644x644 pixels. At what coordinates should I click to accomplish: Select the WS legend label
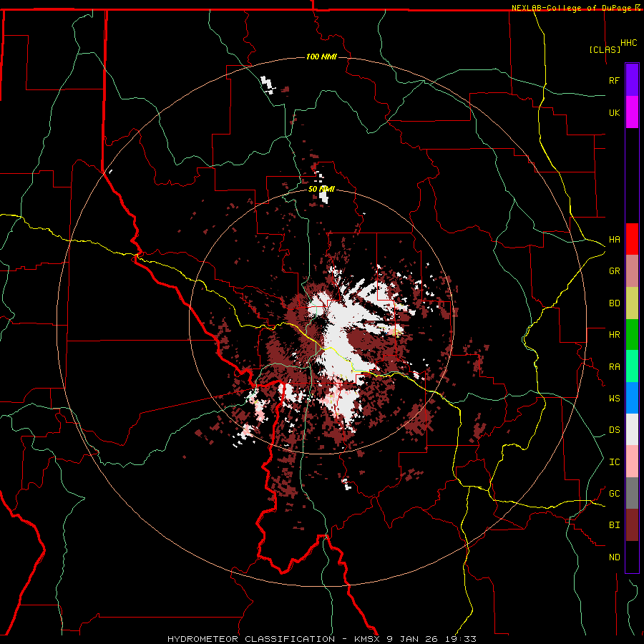tap(614, 399)
